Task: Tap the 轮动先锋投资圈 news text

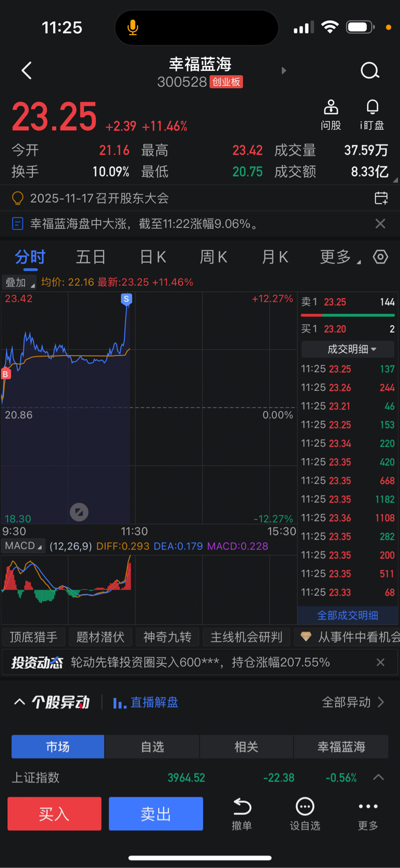Action: [x=200, y=662]
